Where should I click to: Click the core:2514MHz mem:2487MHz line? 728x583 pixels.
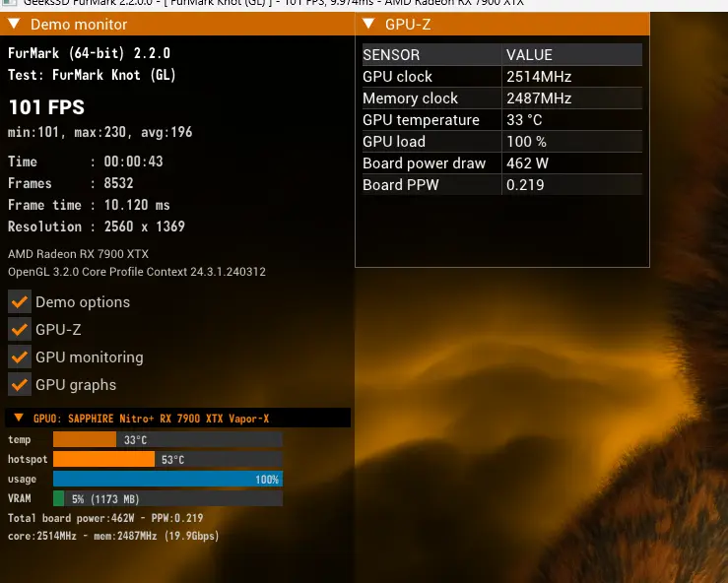coord(113,536)
